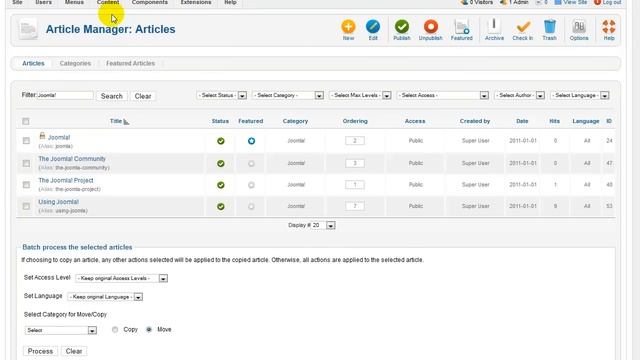The height and width of the screenshot is (360, 640).
Task: Open the Menus menu
Action: pos(74,2)
